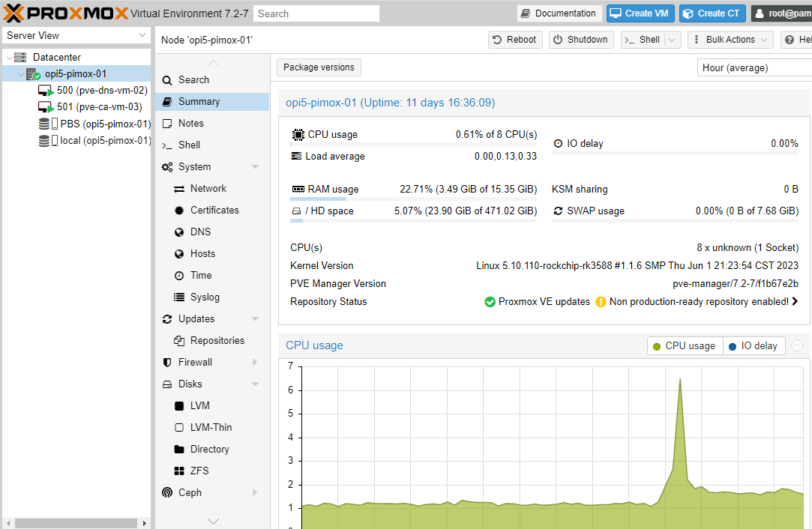The image size is (812, 529).
Task: Select node opi5-pimox-01 in the tree
Action: [76, 74]
